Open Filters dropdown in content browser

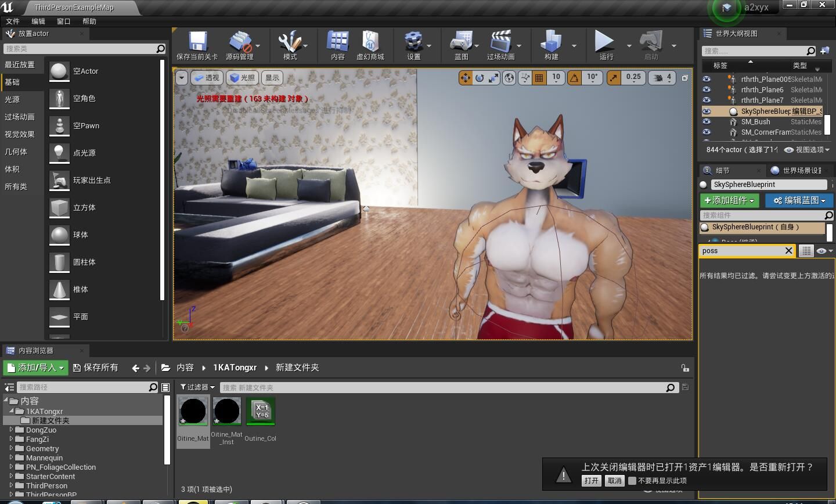click(x=197, y=387)
